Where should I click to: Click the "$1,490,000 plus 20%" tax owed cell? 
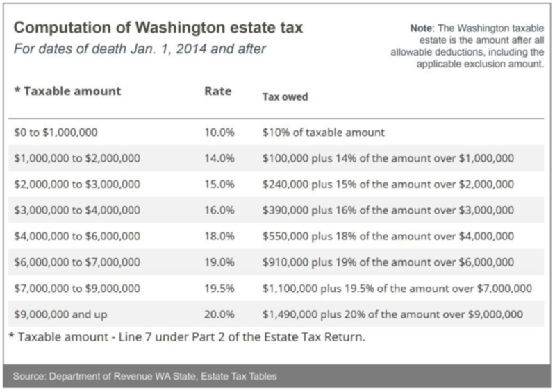392,314
